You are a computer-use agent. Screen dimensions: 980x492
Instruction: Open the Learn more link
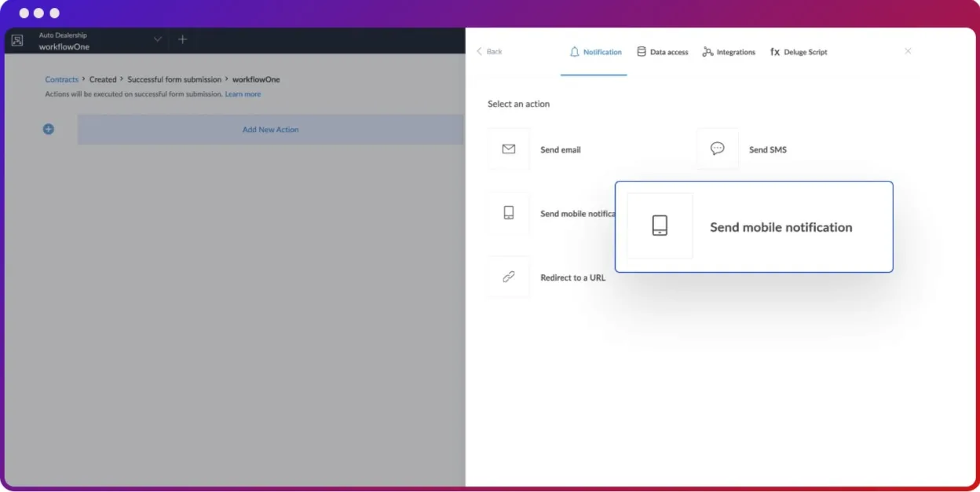pos(243,94)
